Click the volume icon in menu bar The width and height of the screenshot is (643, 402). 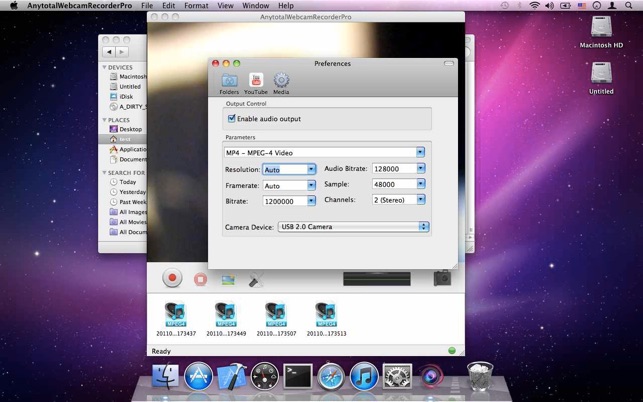pos(550,6)
